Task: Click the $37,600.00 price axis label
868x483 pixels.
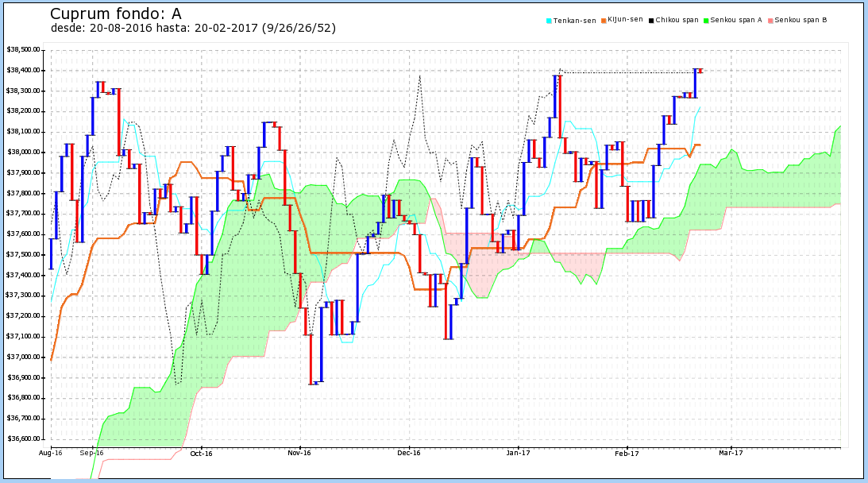Action: coord(23,234)
